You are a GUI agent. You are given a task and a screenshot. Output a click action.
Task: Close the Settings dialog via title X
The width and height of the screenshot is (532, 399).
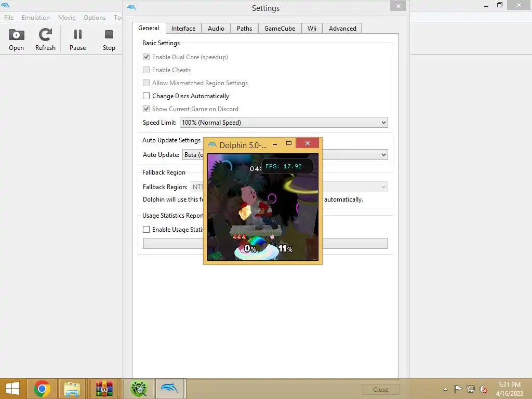pyautogui.click(x=398, y=6)
